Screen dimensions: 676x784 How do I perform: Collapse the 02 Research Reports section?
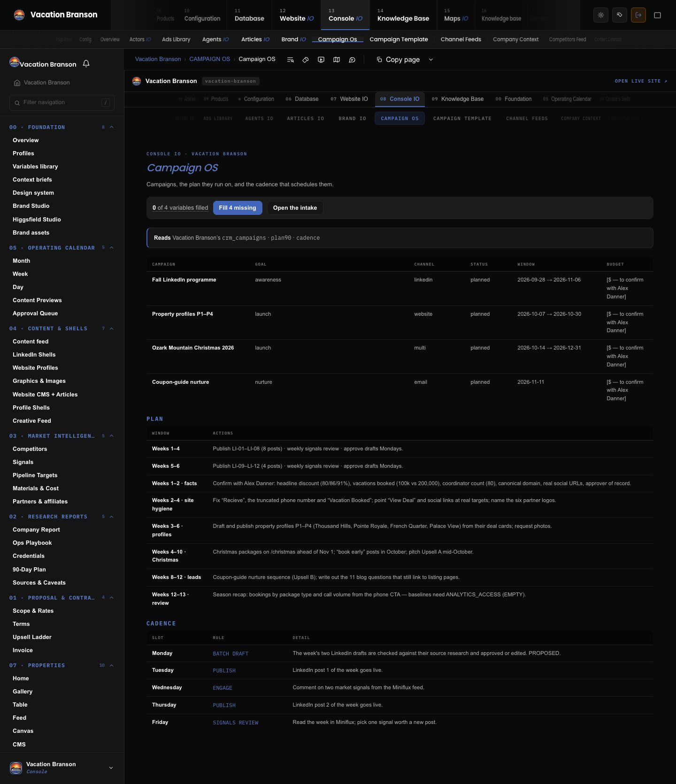(x=112, y=517)
